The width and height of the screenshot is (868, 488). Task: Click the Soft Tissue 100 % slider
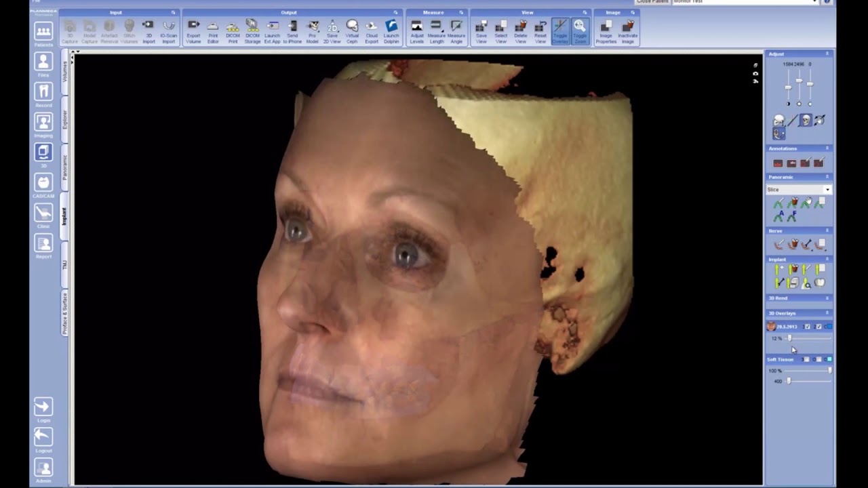[807, 371]
